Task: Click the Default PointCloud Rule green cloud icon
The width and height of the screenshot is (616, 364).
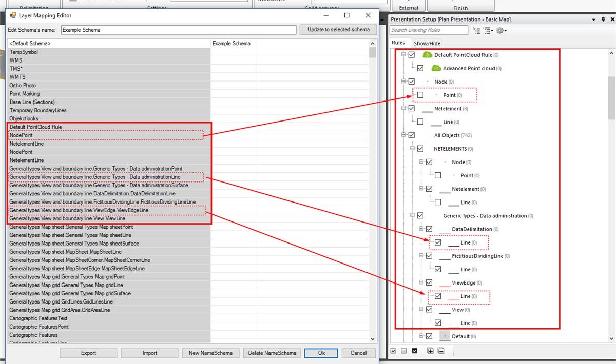Action: coord(427,55)
